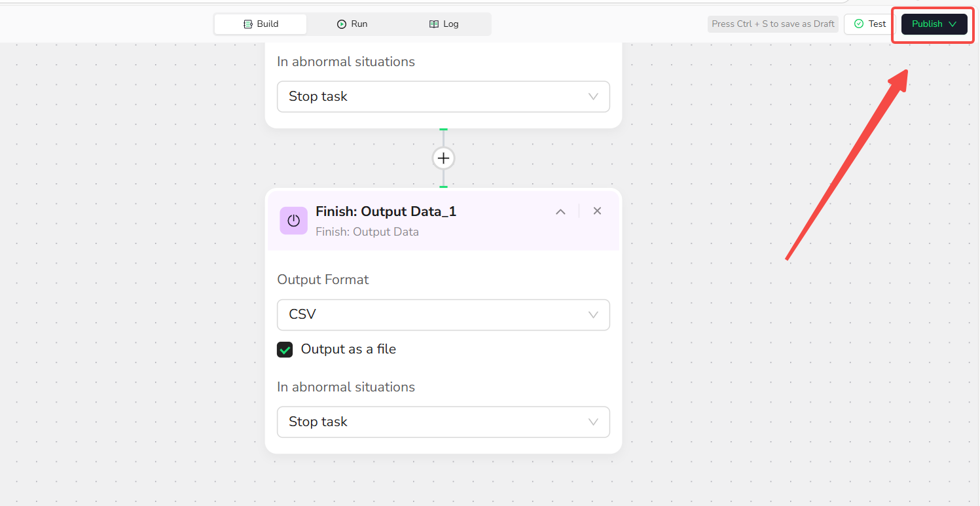Open the Output Format CSV dropdown
Viewport: 980px width, 506px height.
click(443, 315)
